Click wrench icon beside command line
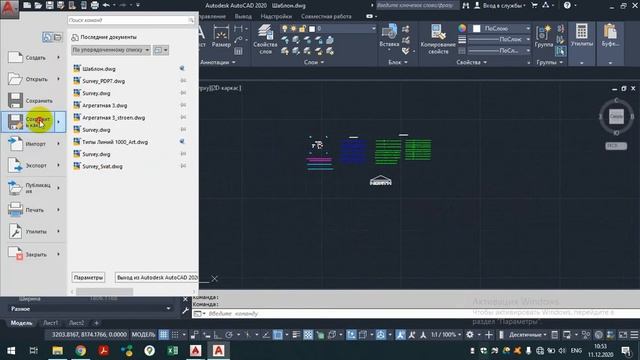 185,311
